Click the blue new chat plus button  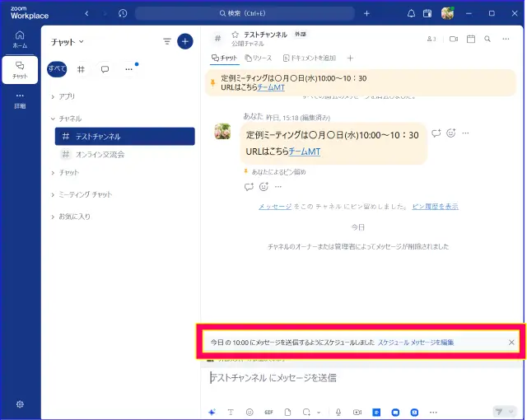coord(184,41)
